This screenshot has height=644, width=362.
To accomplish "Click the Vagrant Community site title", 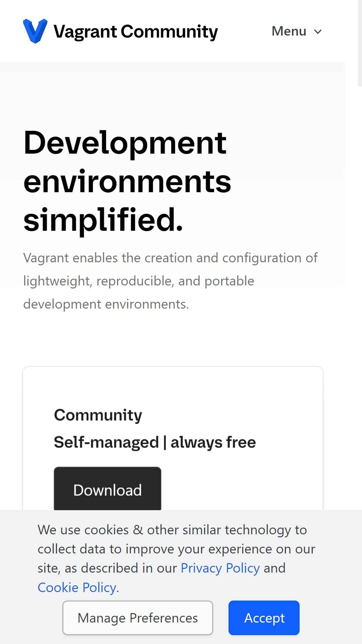I will click(136, 32).
